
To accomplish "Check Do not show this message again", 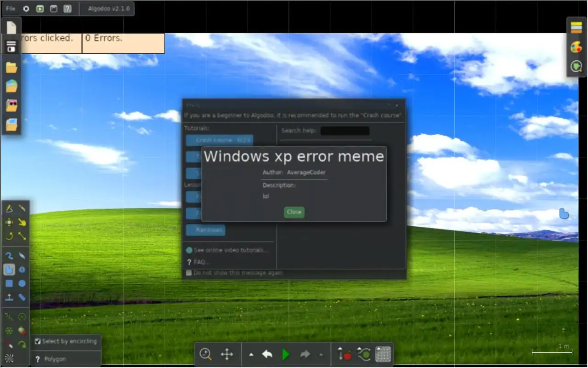I will [x=189, y=273].
